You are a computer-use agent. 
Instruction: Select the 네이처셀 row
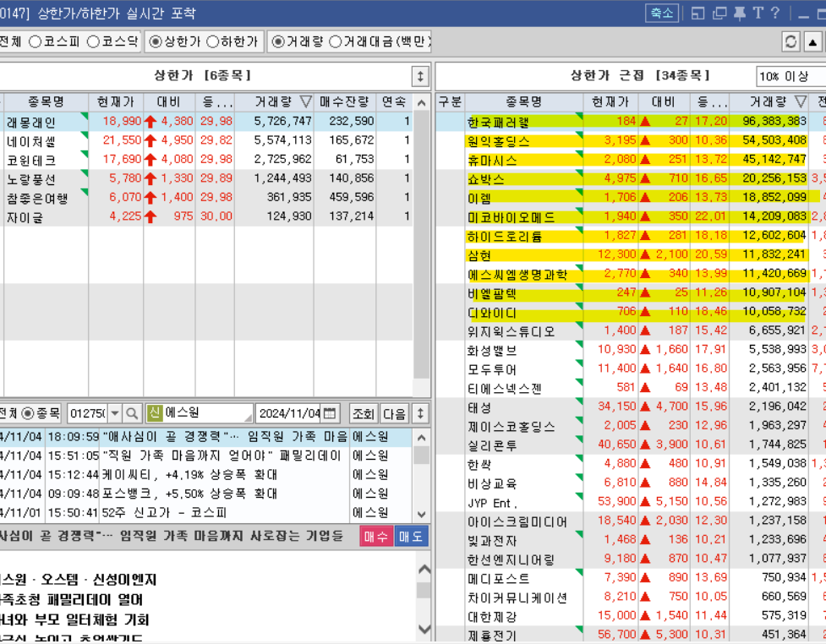coord(206,140)
